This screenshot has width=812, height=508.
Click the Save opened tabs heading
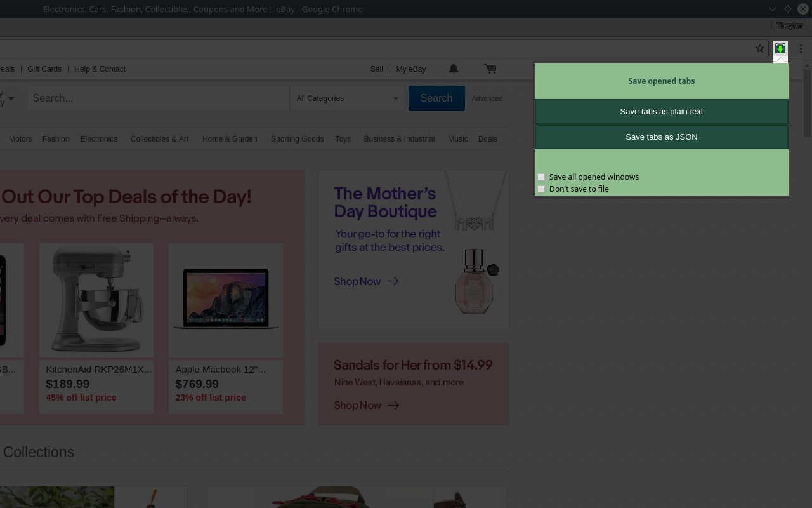click(662, 81)
